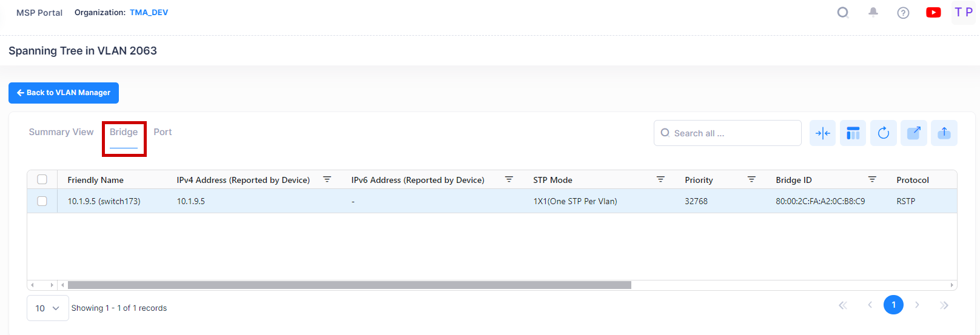Click the export upload icon
Screen dimensions: 980x335
pyautogui.click(x=944, y=133)
